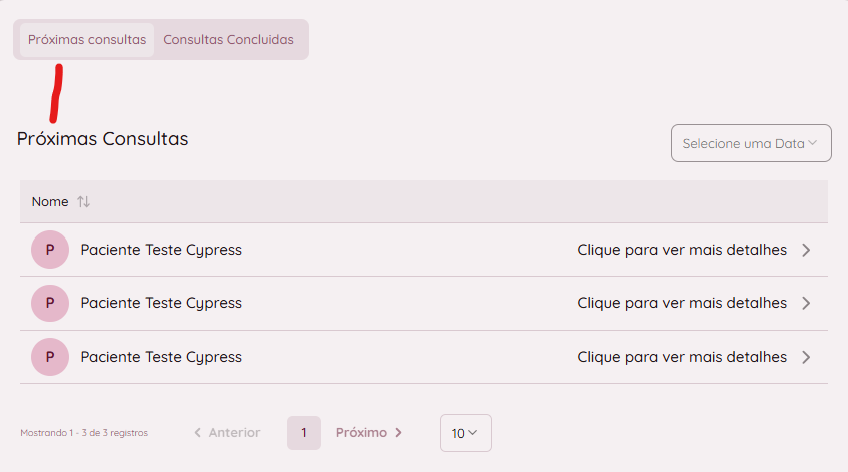The image size is (848, 472).
Task: Click second row's Clique para ver mais detalhes
Action: 682,303
